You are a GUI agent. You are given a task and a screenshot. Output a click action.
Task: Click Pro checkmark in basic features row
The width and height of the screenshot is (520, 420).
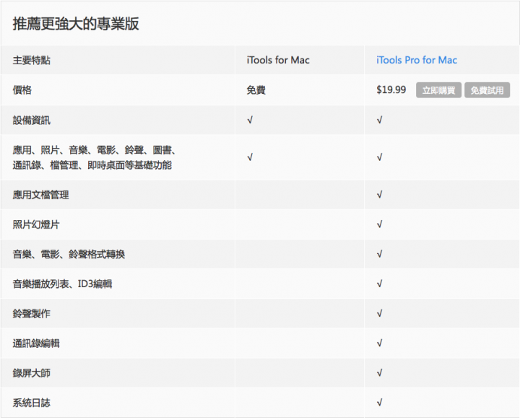pyautogui.click(x=379, y=157)
